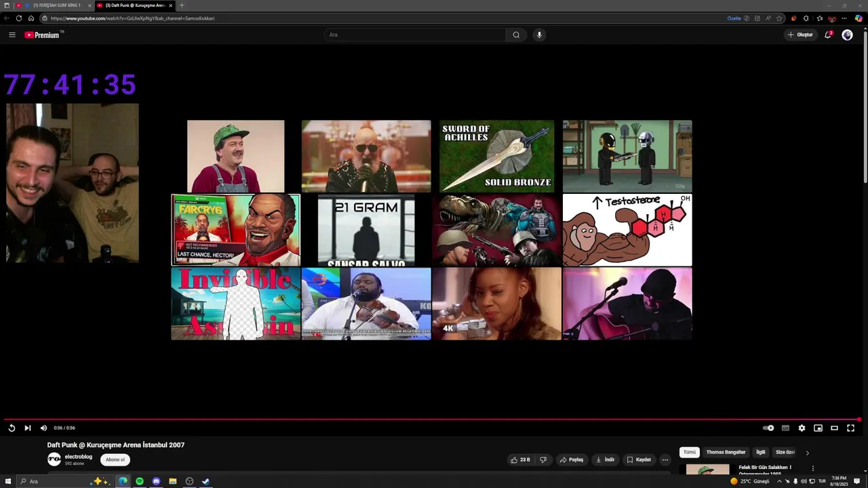Click the YouTube search input field
868x488 pixels.
pyautogui.click(x=414, y=35)
